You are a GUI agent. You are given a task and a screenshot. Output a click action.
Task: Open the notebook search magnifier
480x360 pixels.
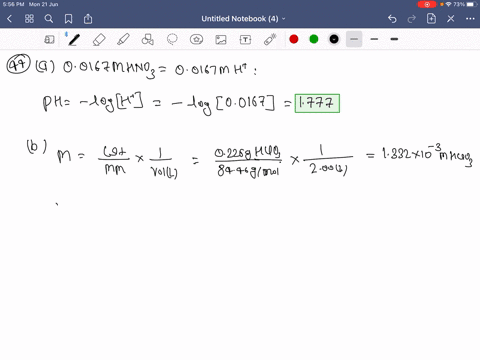[x=49, y=19]
